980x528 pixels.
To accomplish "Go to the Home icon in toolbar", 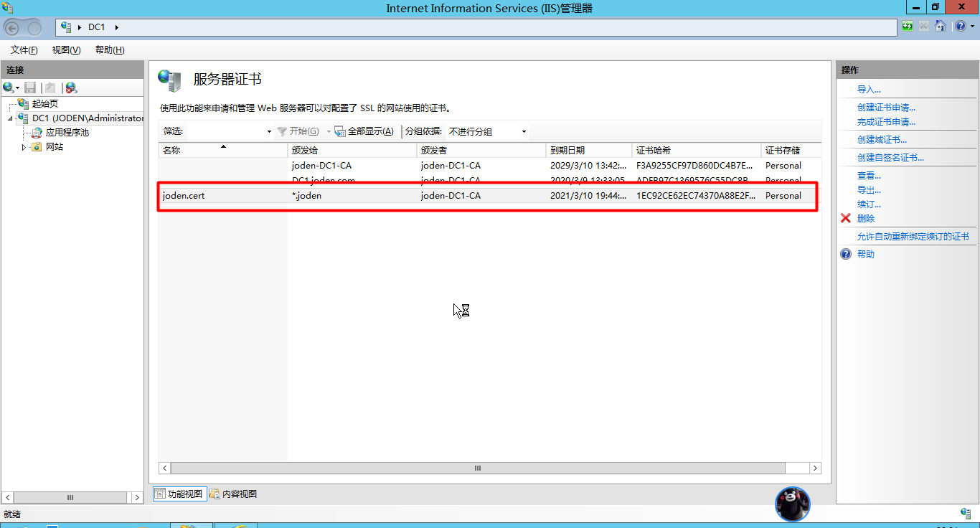I will click(940, 27).
